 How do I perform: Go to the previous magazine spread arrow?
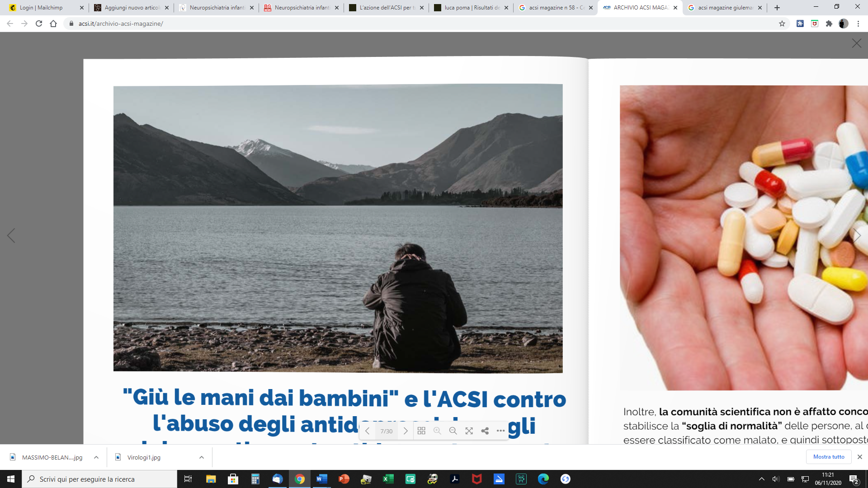pos(11,235)
